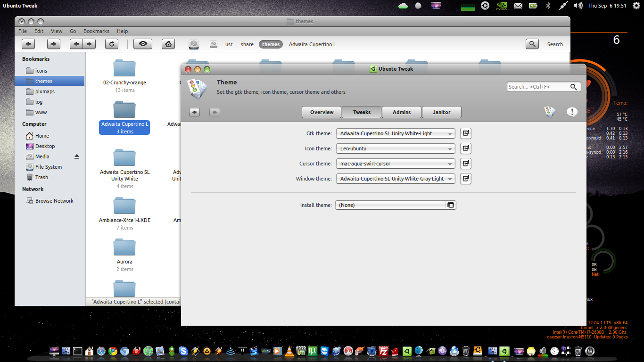Viewport: 644px width, 362px height.
Task: Launch VLC media player from the dock
Action: click(289, 351)
